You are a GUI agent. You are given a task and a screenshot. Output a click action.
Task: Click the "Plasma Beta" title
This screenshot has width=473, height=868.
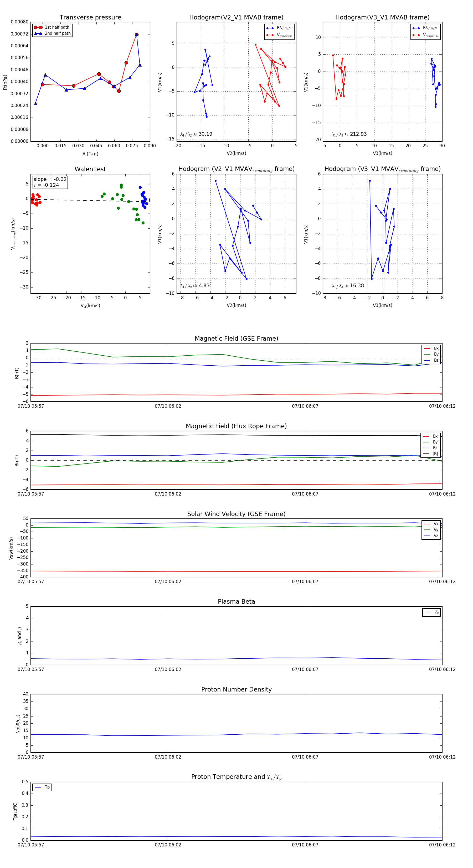[x=236, y=602]
